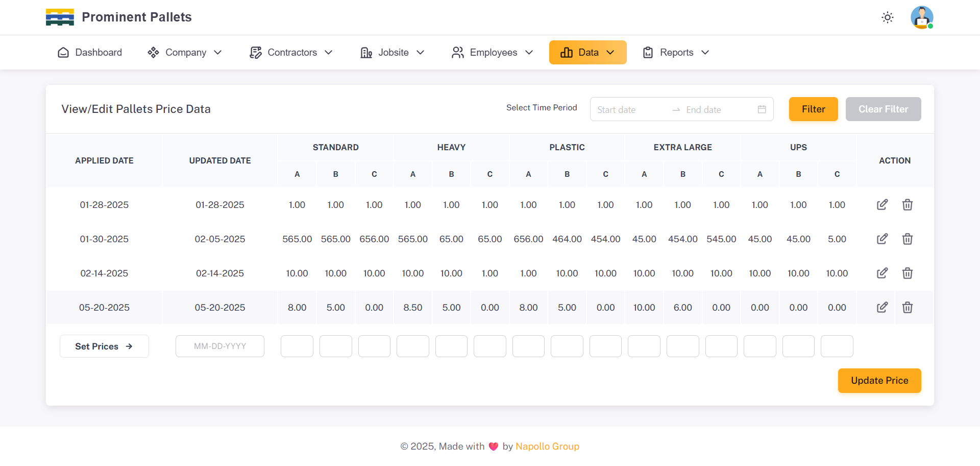The width and height of the screenshot is (980, 466).
Task: Click the Prominent Pallets logo
Action: pyautogui.click(x=60, y=17)
